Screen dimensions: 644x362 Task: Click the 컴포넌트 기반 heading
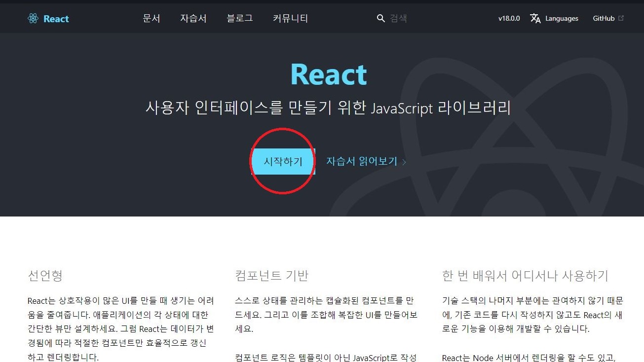point(272,276)
